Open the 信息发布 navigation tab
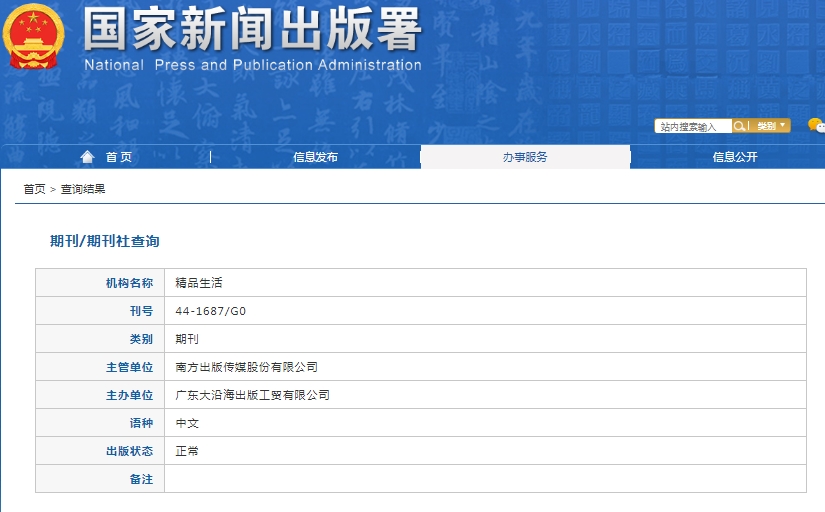Viewport: 825px width, 512px height. (315, 157)
